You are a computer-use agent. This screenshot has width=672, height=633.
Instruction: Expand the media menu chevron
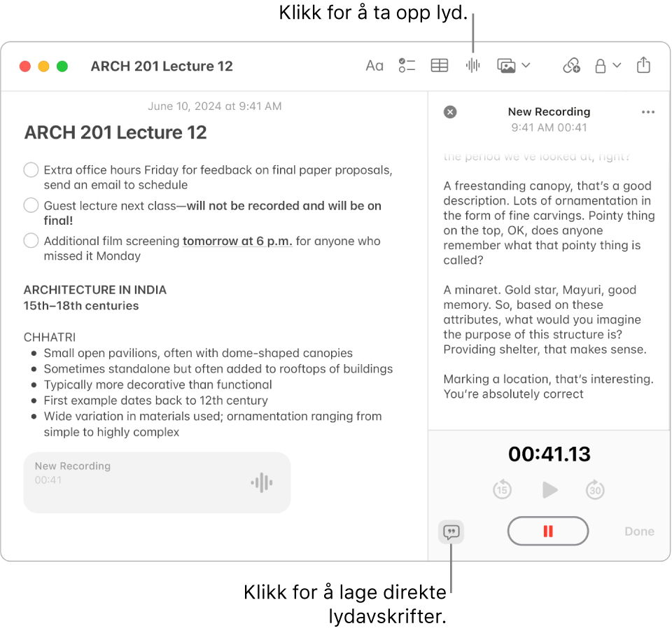tap(526, 66)
